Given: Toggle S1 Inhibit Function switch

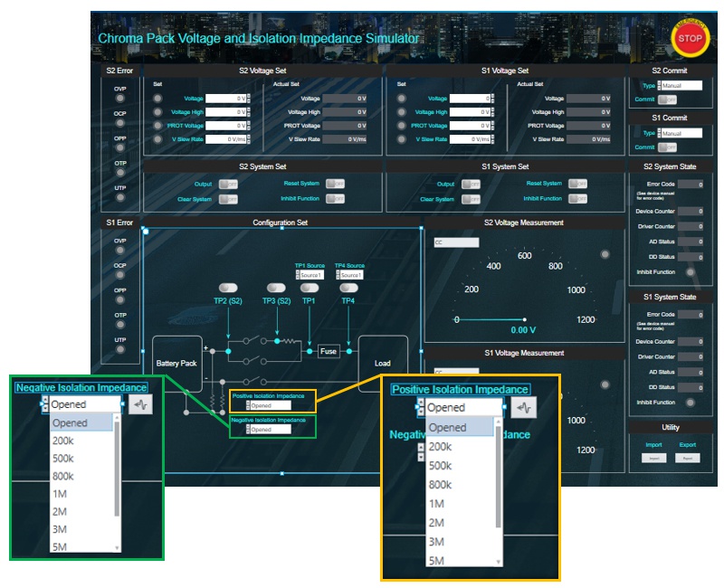Looking at the screenshot, I should pos(576,198).
